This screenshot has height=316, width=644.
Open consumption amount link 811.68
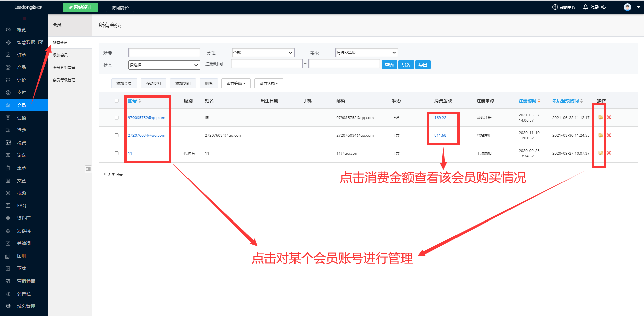point(440,135)
